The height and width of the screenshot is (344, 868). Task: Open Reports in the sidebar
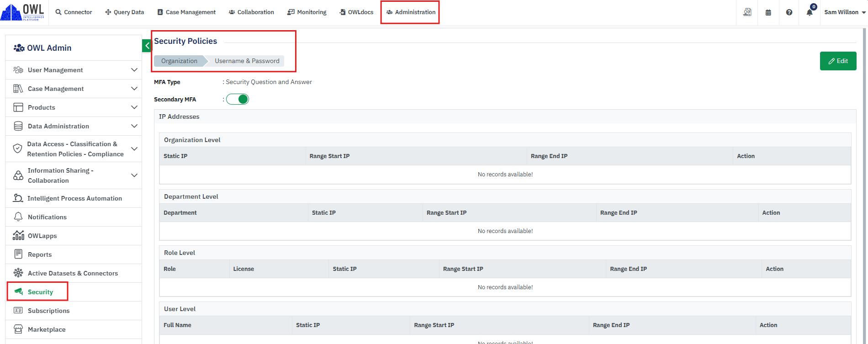point(74,254)
